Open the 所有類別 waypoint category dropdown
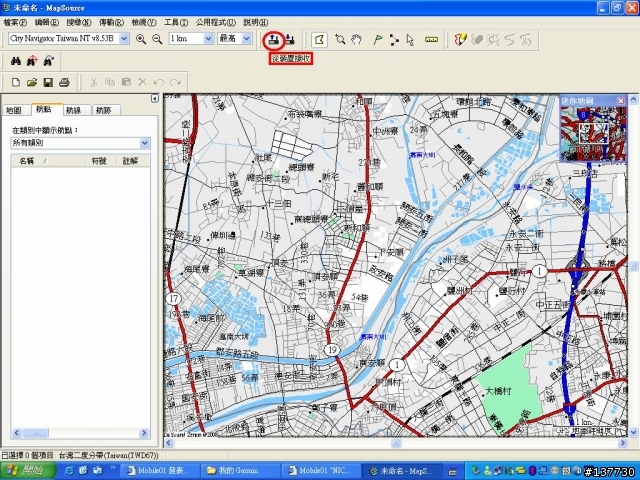This screenshot has height=480, width=640. [144, 143]
